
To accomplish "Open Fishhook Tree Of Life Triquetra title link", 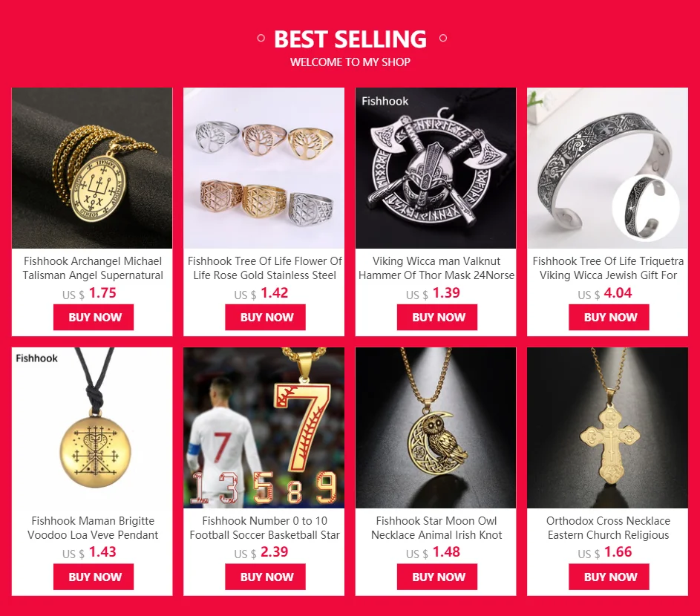I will [x=608, y=268].
